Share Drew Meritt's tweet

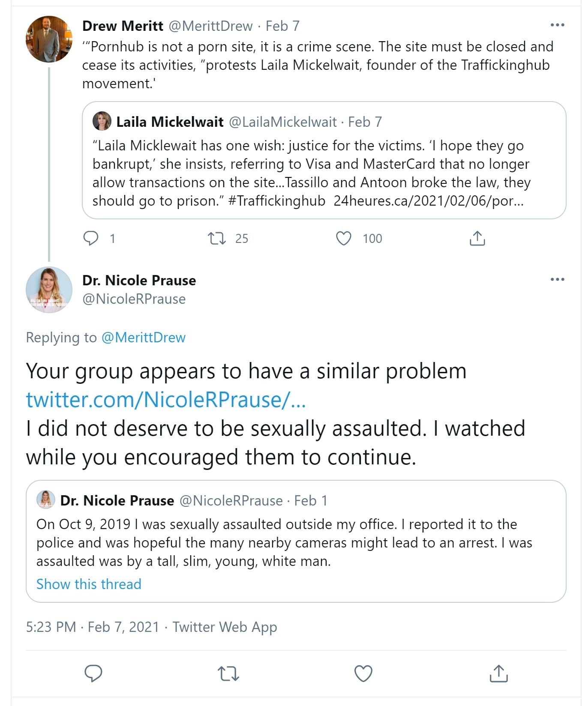pyautogui.click(x=477, y=238)
